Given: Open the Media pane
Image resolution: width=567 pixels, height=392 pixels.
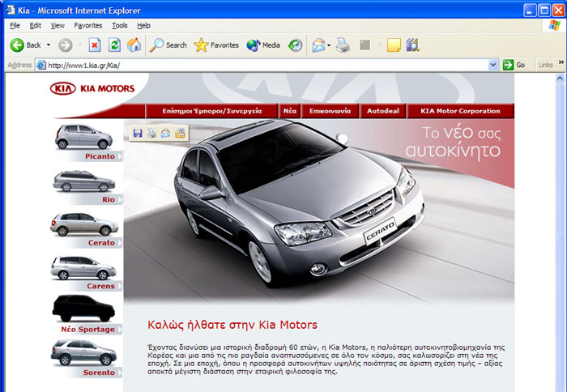Looking at the screenshot, I should point(263,45).
